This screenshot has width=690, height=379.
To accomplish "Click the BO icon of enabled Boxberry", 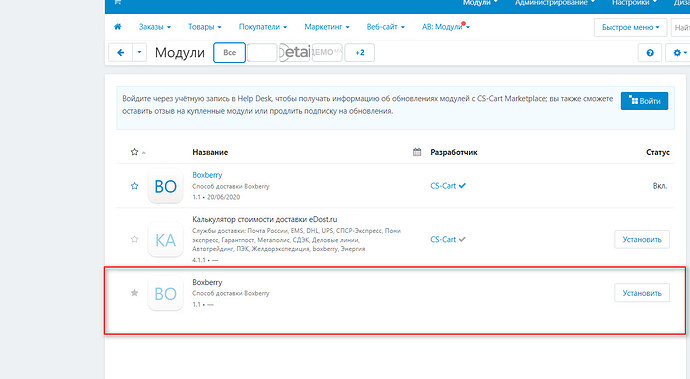I will (x=165, y=186).
